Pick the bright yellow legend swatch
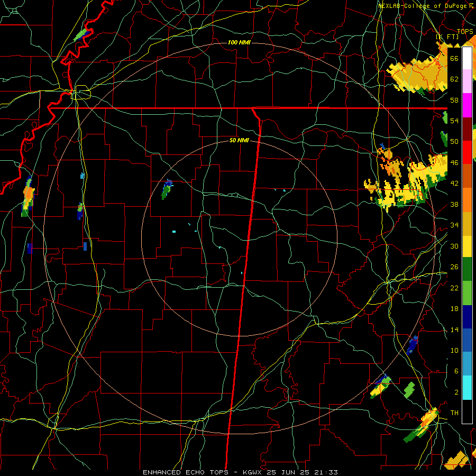 coord(467,246)
